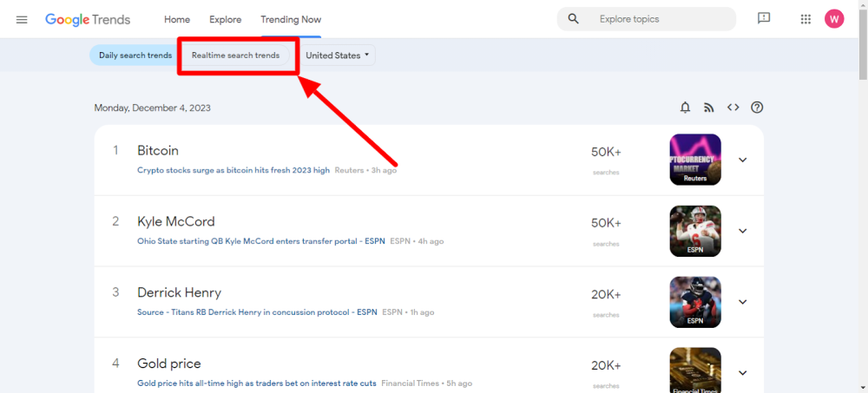Go to the Explore tab
Viewport: 868px width, 393px height.
click(x=226, y=19)
